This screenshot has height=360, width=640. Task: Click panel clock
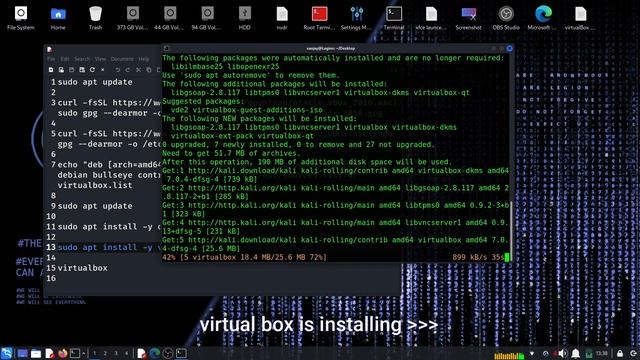tap(602, 353)
